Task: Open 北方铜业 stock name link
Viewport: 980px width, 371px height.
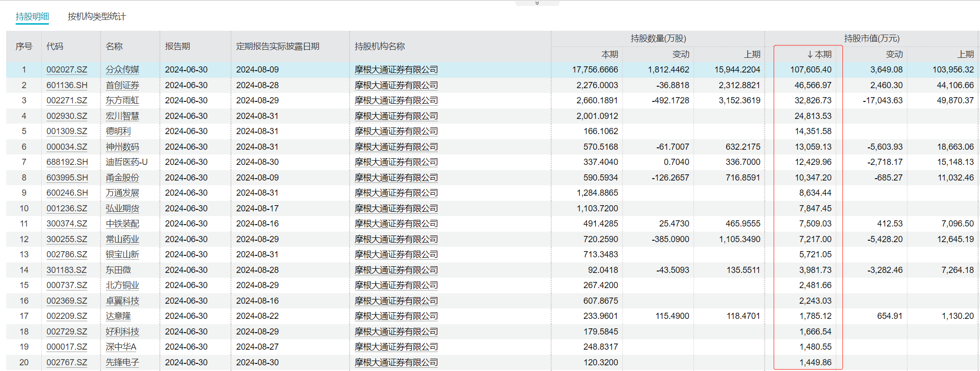Action: [122, 285]
